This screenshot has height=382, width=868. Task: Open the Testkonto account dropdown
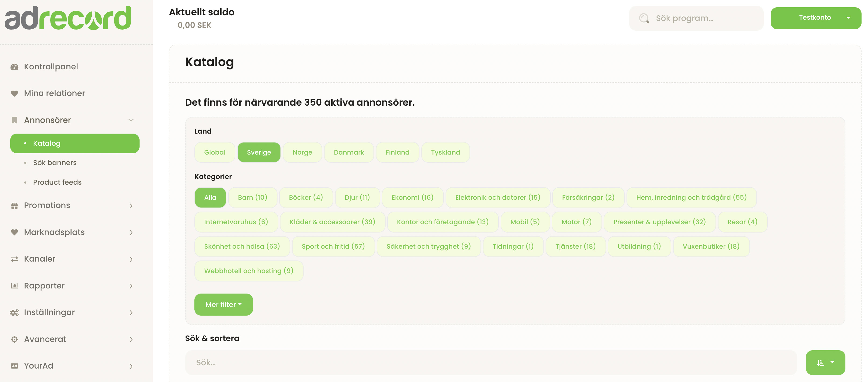[816, 18]
